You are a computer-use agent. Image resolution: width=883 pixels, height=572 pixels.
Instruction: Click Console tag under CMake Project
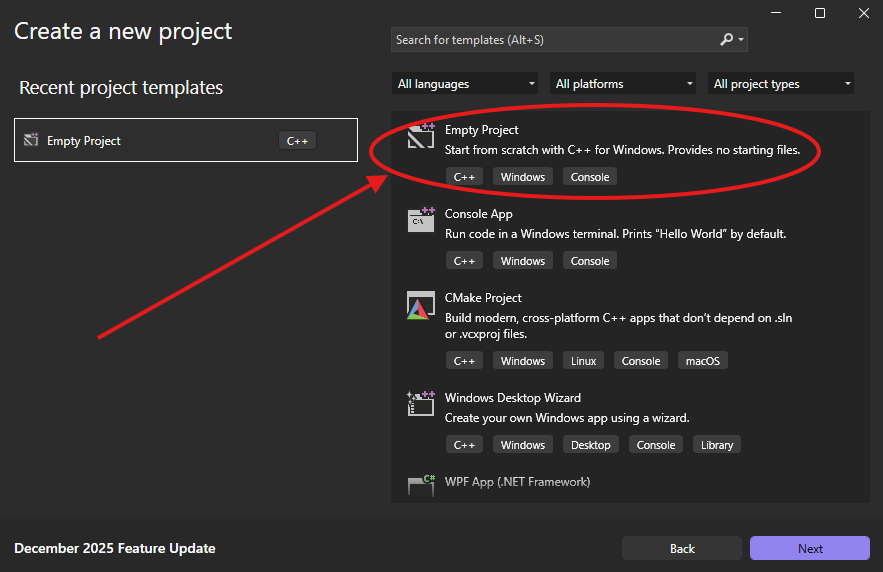click(641, 361)
